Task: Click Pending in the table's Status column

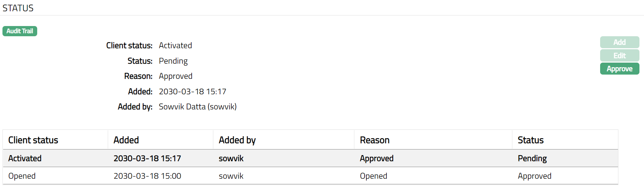Action: point(532,158)
